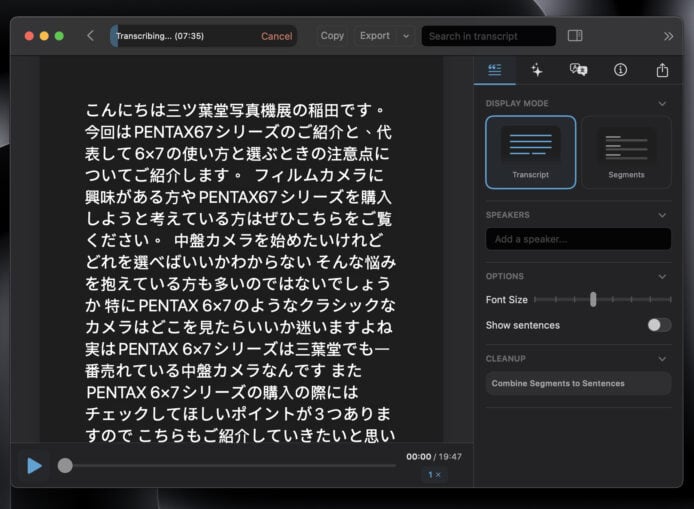The width and height of the screenshot is (694, 509).
Task: Open the toolbar overflow double-chevron
Action: pyautogui.click(x=668, y=36)
